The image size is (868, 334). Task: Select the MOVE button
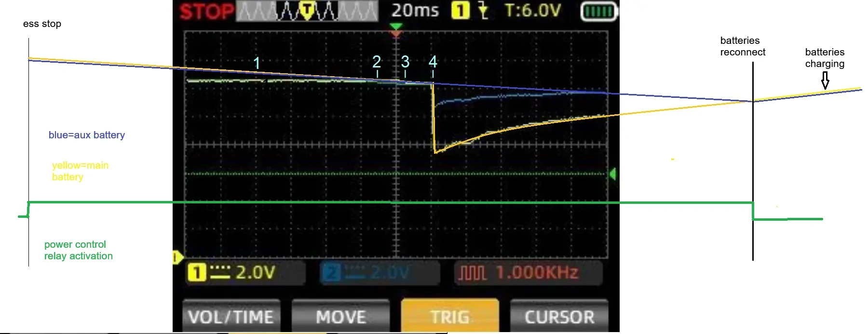pyautogui.click(x=340, y=316)
